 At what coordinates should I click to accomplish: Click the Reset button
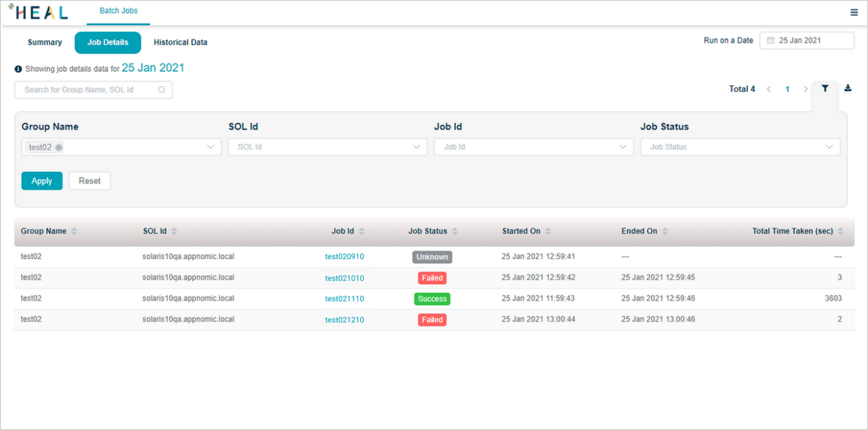pyautogui.click(x=90, y=181)
